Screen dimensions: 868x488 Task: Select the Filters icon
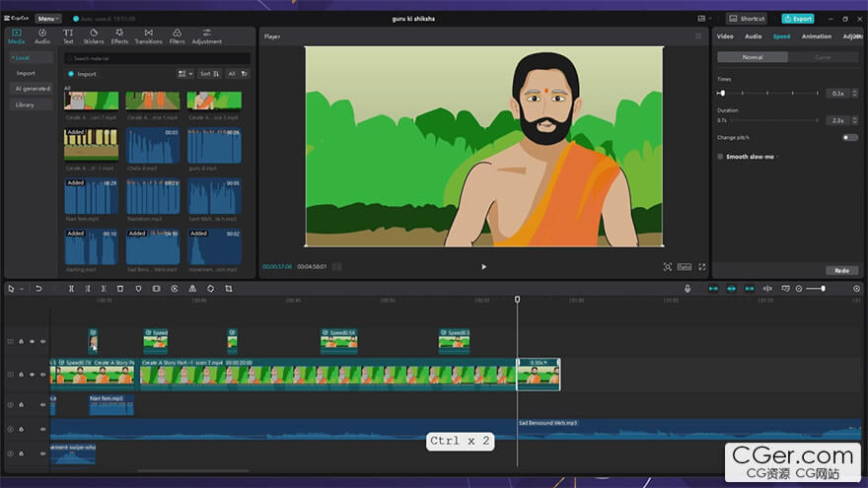177,36
